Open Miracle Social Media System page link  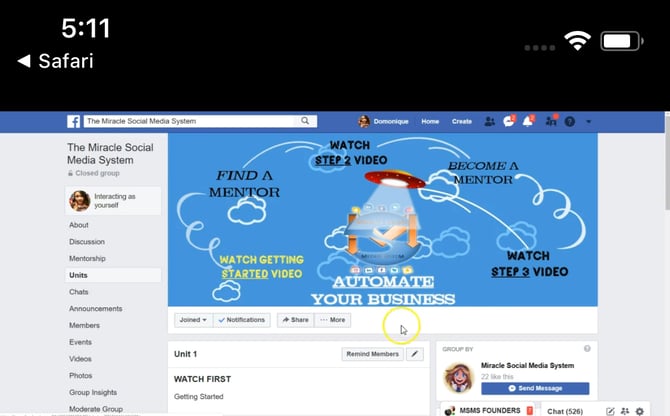527,366
